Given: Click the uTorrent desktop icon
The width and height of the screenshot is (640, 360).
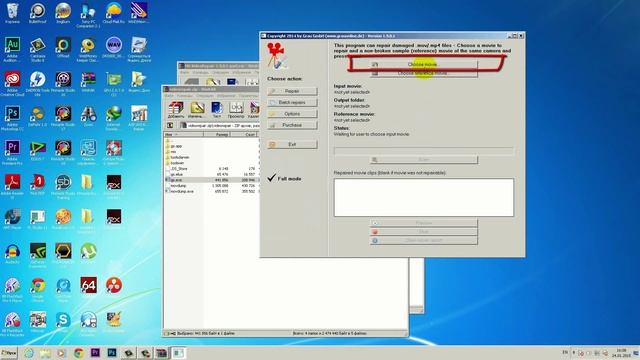Looking at the screenshot, I should point(88,253).
